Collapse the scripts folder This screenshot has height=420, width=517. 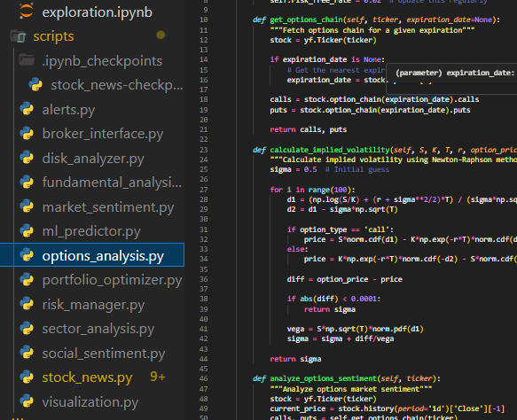point(53,36)
